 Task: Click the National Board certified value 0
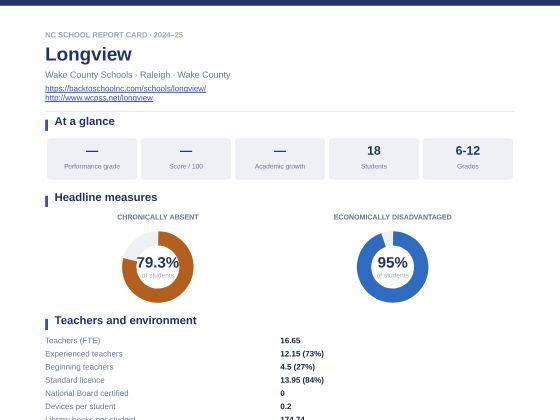282,393
